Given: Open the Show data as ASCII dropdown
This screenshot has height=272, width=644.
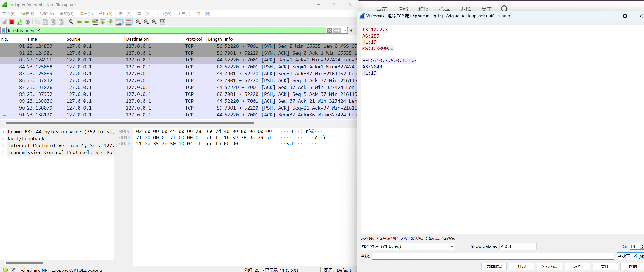Looking at the screenshot, I should click(x=518, y=246).
